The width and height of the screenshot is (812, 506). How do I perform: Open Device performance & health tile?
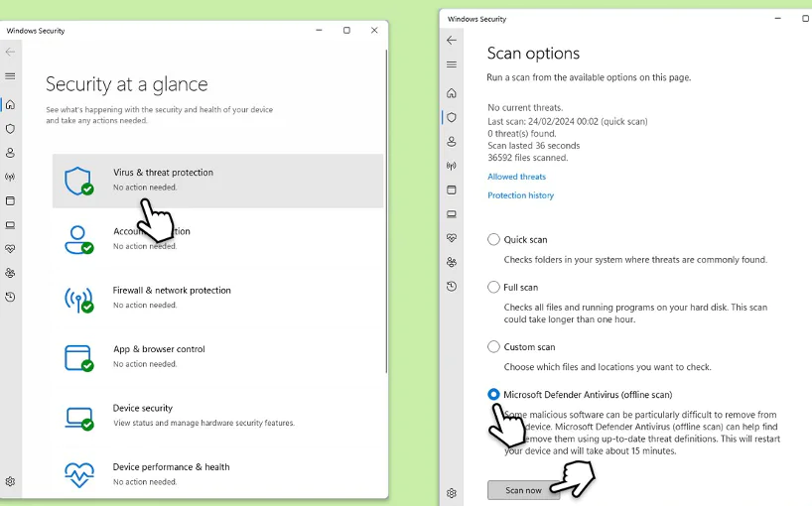(x=217, y=474)
